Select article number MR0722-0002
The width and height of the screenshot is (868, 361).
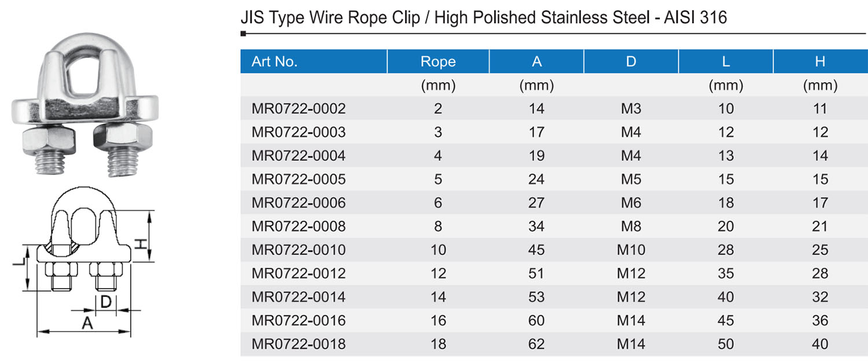coord(299,109)
